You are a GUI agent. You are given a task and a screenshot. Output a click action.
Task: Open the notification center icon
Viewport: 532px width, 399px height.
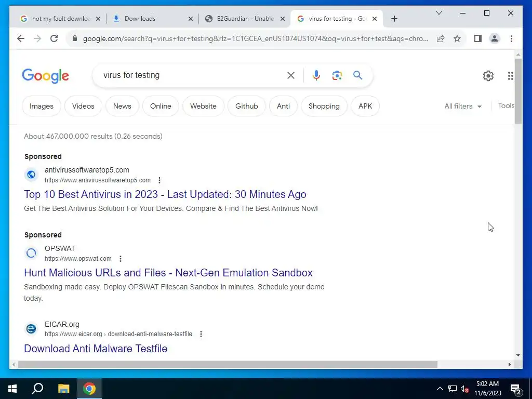pyautogui.click(x=516, y=390)
